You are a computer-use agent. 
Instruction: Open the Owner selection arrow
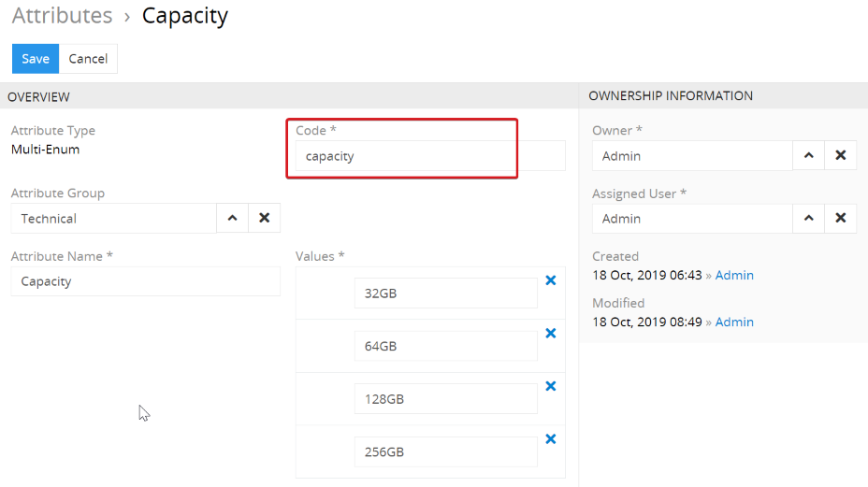809,155
